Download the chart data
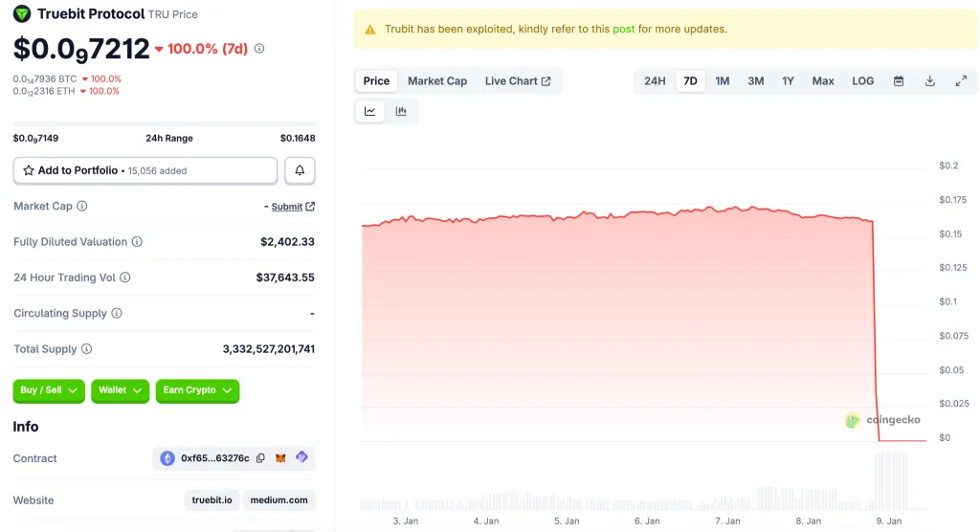 [x=929, y=81]
